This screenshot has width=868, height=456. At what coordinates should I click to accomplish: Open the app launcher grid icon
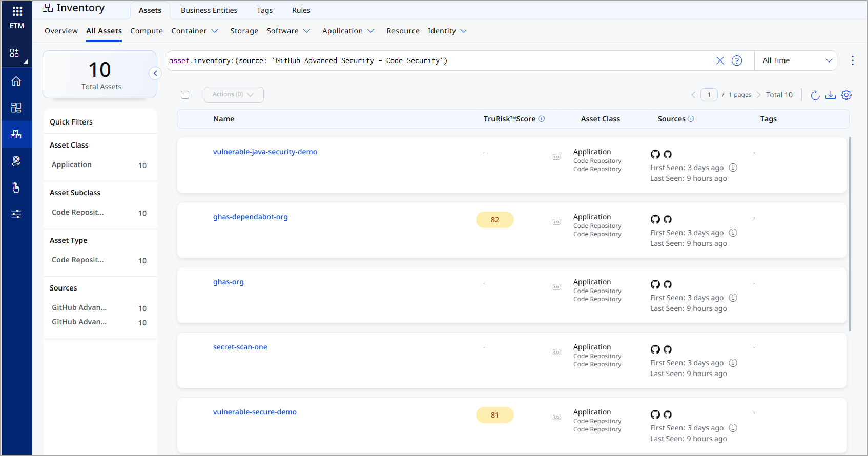tap(17, 11)
